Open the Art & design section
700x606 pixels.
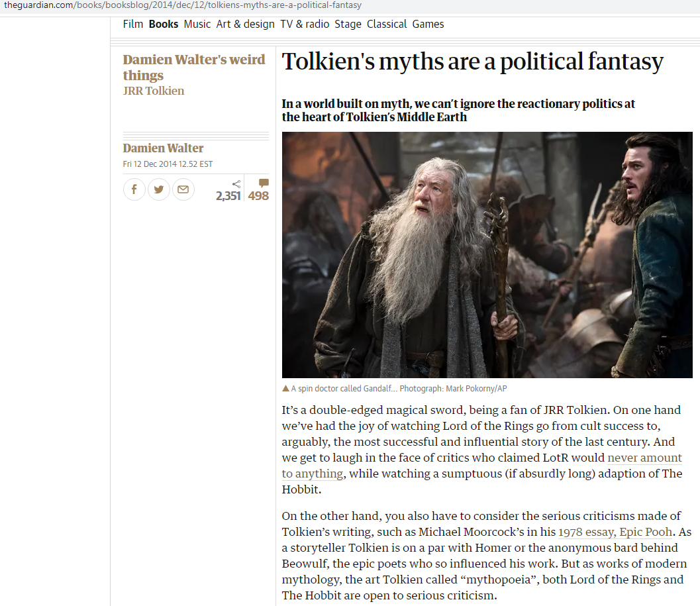point(245,24)
